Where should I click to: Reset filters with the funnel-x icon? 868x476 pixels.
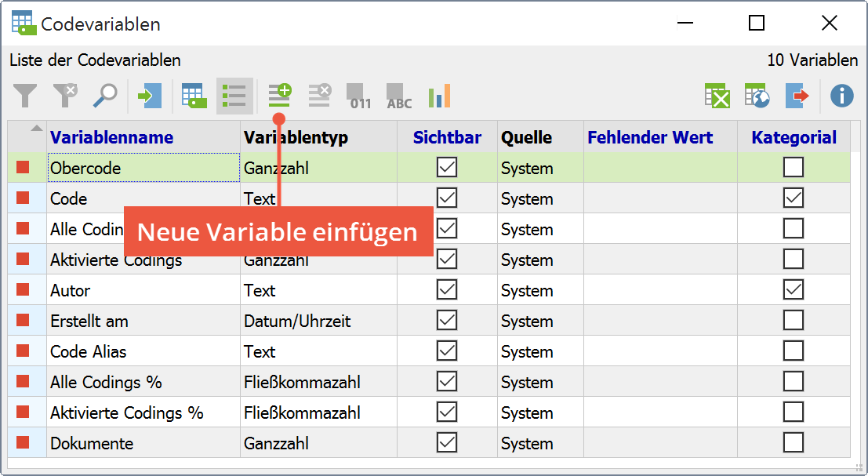pos(65,96)
